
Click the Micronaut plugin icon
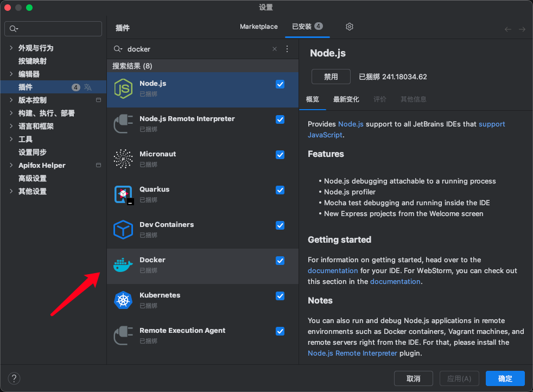123,159
